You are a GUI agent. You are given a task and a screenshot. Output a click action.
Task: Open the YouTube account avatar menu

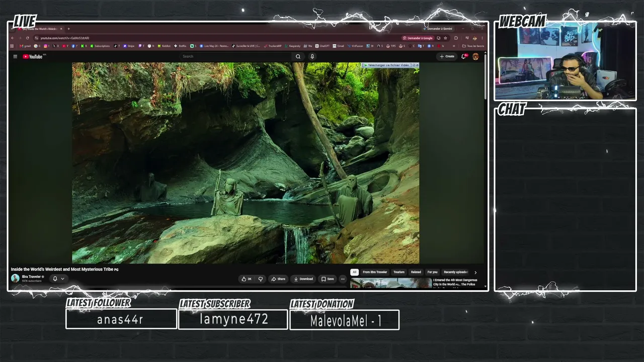[x=475, y=56]
